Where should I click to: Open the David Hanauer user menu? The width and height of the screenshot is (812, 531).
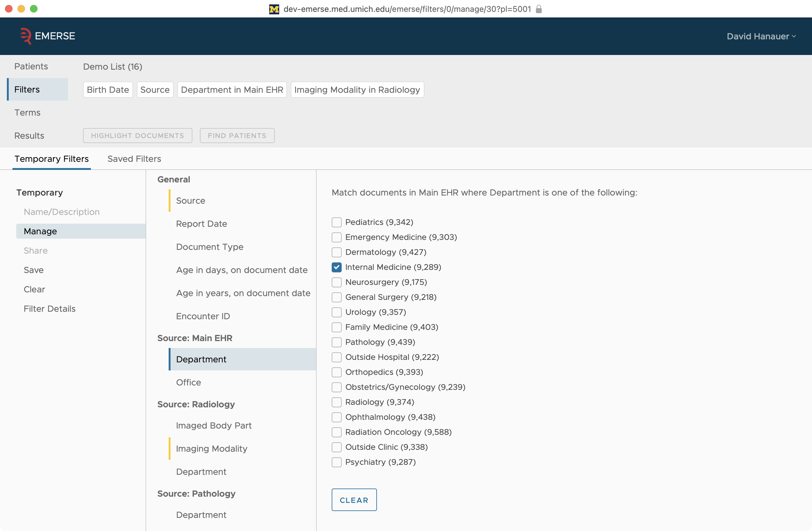point(761,36)
